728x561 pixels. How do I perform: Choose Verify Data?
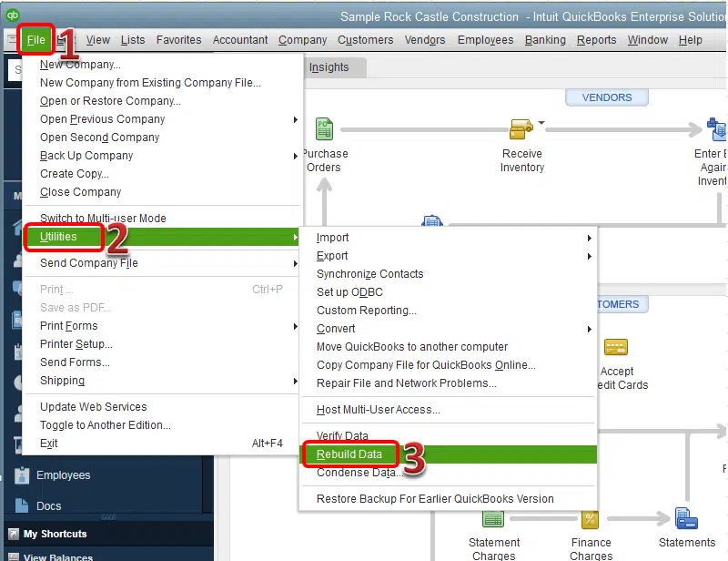[x=449, y=436]
